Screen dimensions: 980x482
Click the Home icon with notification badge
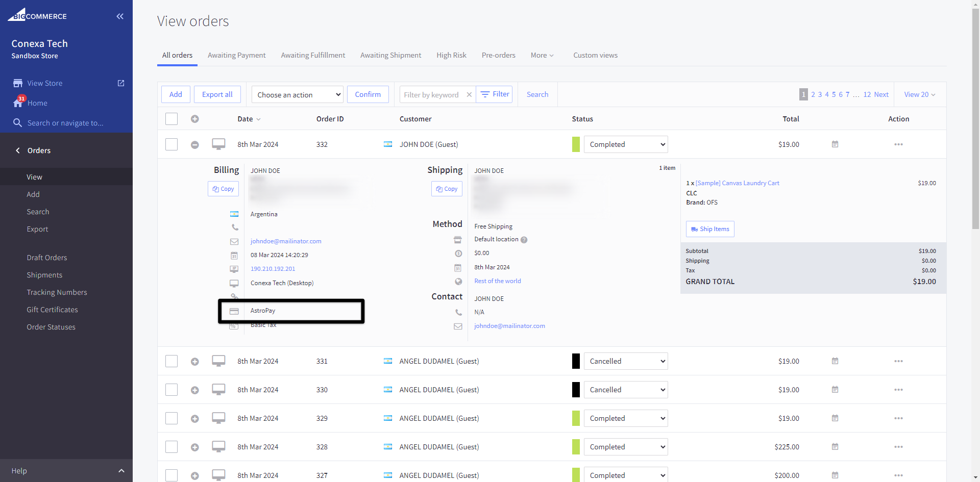point(18,102)
